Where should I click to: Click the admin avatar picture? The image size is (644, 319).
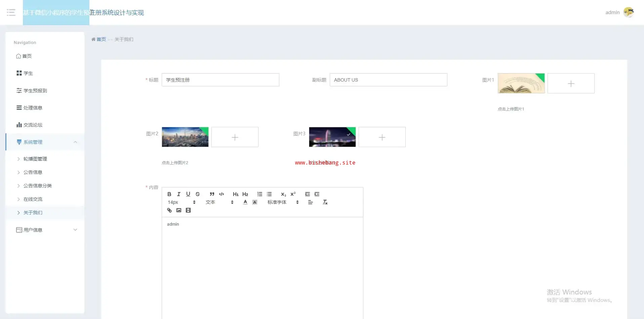[x=629, y=12]
